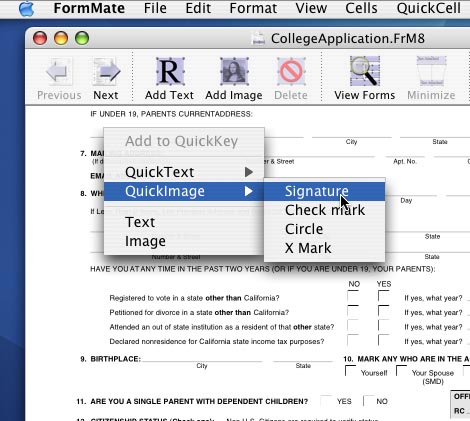The width and height of the screenshot is (470, 421).
Task: Click the View Forms magnifier icon
Action: coord(365,71)
